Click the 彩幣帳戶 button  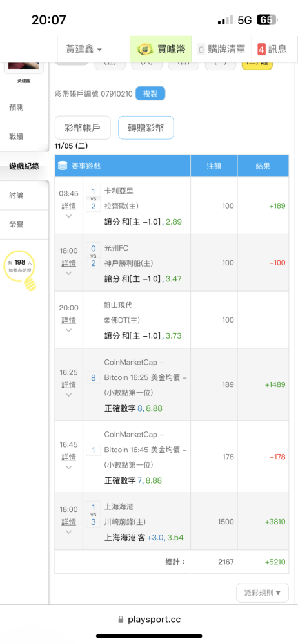point(83,128)
